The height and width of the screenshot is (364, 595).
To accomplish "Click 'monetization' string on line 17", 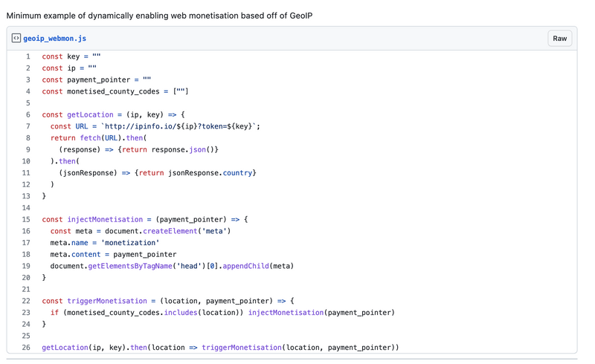I will pos(130,243).
